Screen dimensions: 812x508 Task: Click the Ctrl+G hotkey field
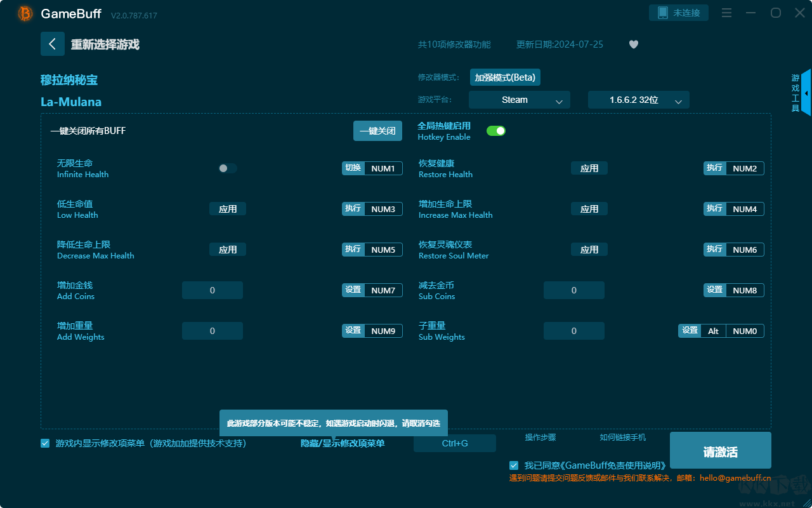(x=455, y=443)
